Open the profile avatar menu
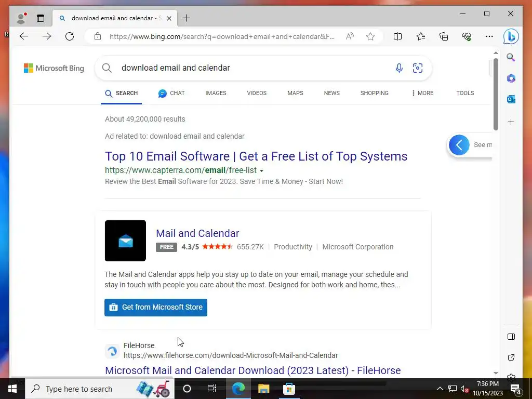The height and width of the screenshot is (399, 532). pos(21,18)
